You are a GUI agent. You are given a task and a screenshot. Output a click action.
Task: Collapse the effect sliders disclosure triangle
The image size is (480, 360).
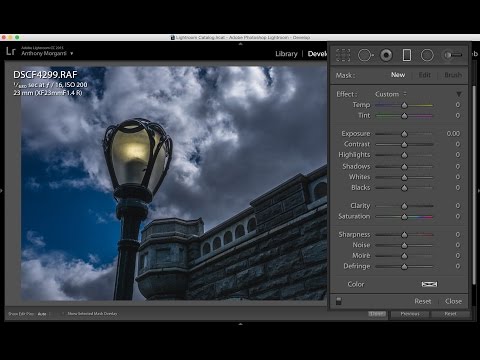459,94
